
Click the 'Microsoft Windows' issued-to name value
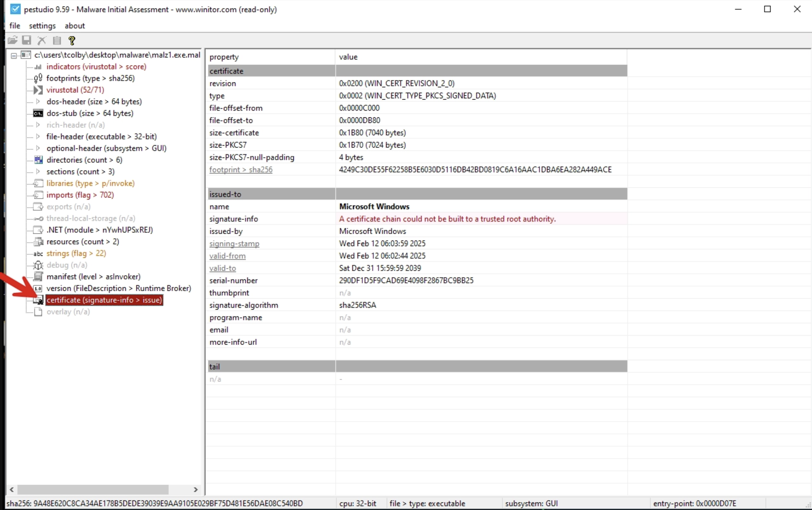[374, 207]
